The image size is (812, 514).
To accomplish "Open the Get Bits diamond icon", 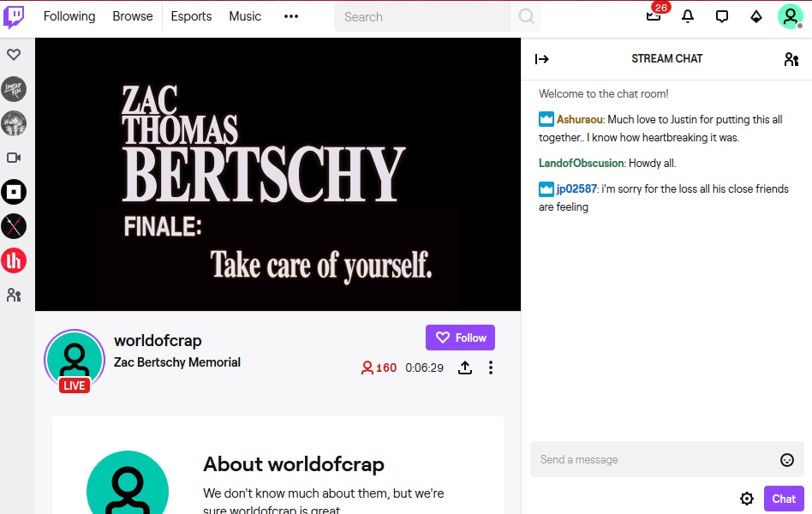I will pyautogui.click(x=756, y=16).
